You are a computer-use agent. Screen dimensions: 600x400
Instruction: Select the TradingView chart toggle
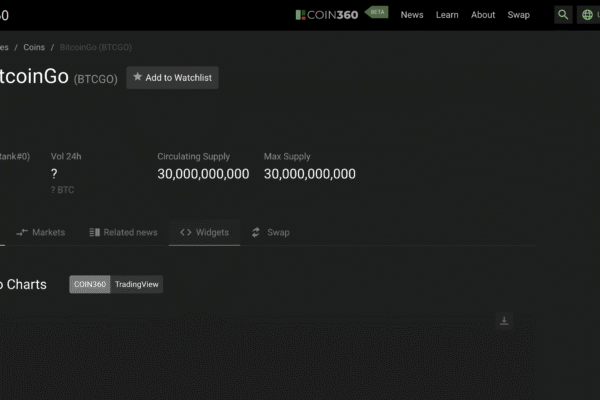(x=137, y=284)
